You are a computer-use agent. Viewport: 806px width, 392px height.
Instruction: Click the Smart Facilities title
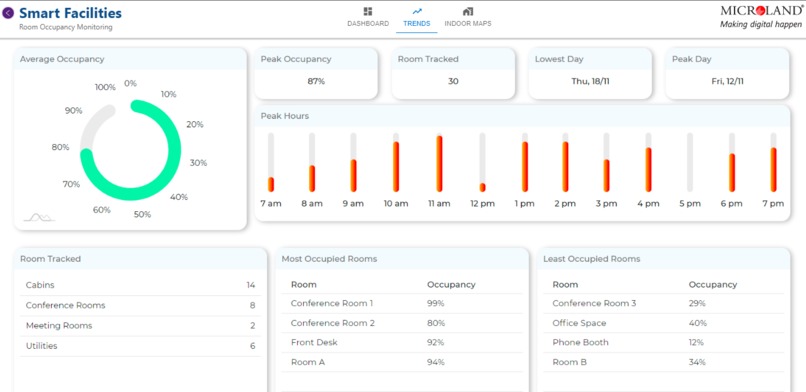tap(70, 13)
